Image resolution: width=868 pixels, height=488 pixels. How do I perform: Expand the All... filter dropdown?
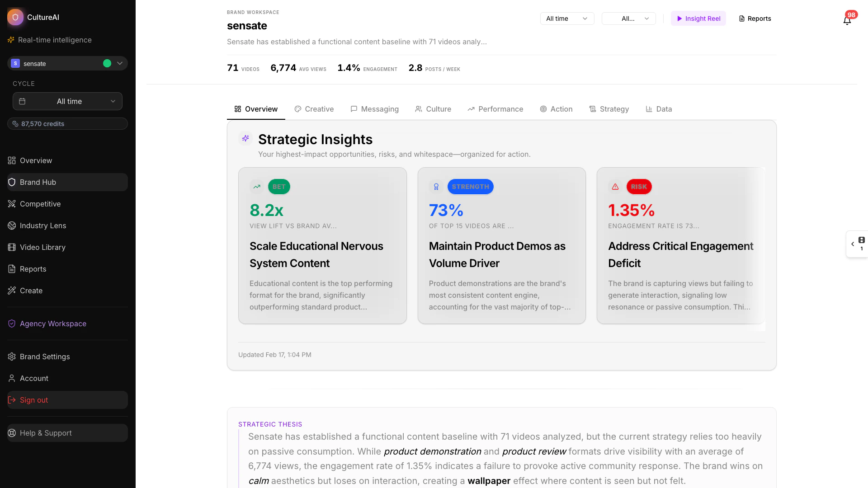pyautogui.click(x=628, y=19)
